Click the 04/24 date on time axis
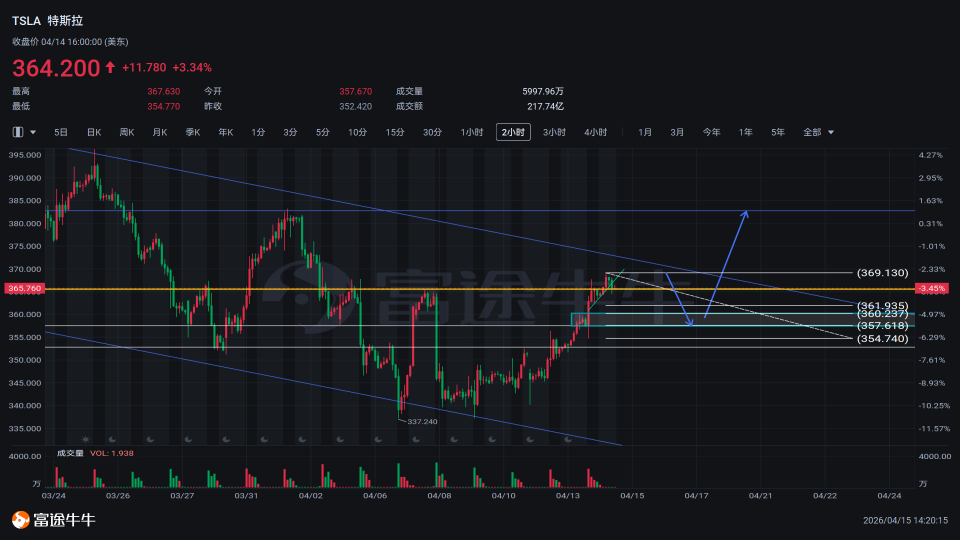Viewport: 960px width, 540px height. (x=889, y=495)
